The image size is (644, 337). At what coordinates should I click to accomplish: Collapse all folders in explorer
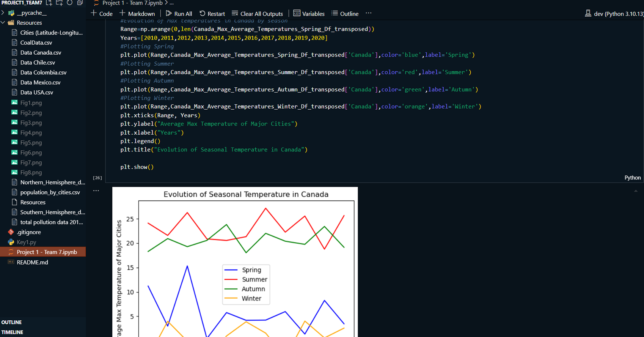(x=80, y=3)
